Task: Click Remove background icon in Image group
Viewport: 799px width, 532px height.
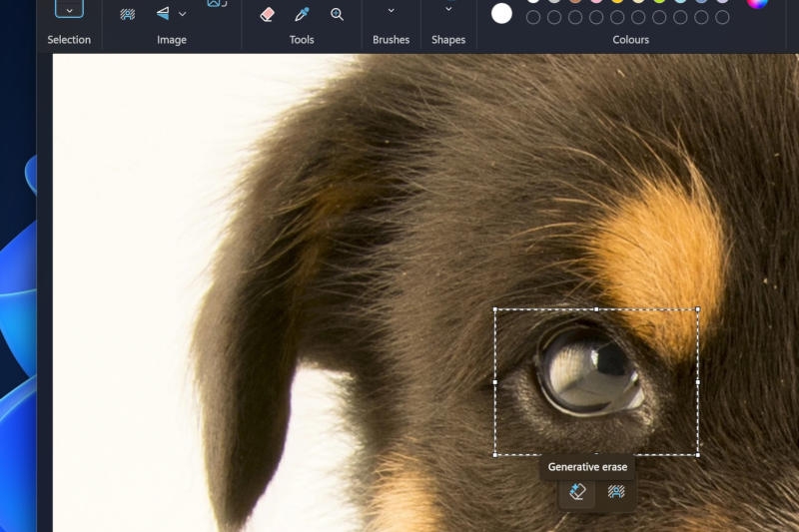Action: tap(128, 14)
